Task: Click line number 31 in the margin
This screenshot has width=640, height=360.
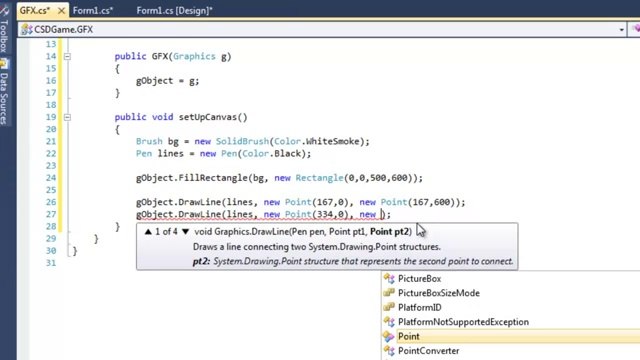Action: click(51, 263)
